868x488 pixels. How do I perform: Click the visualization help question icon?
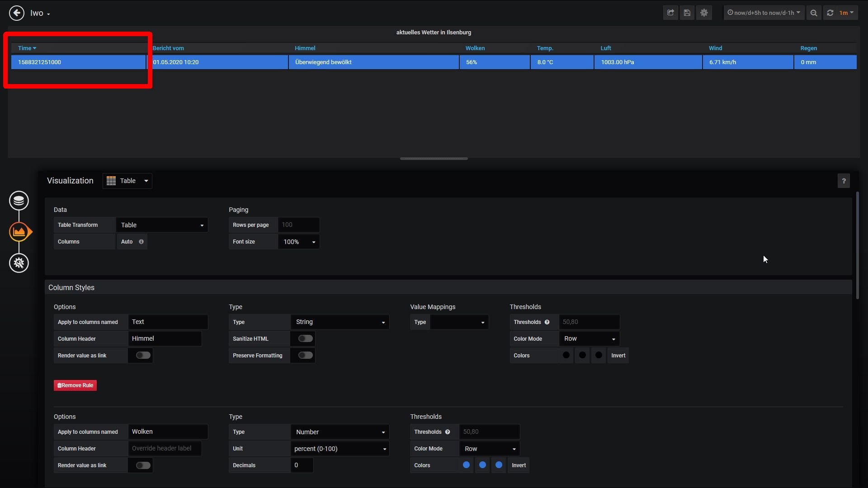[x=844, y=181]
